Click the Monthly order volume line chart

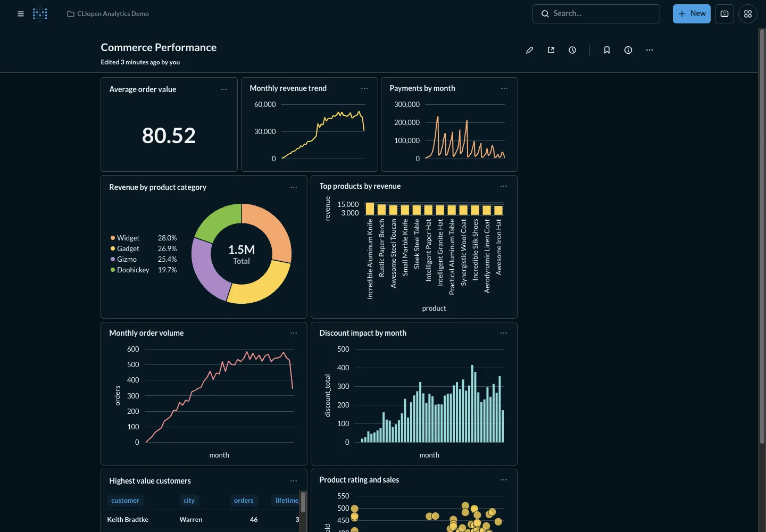tap(219, 396)
